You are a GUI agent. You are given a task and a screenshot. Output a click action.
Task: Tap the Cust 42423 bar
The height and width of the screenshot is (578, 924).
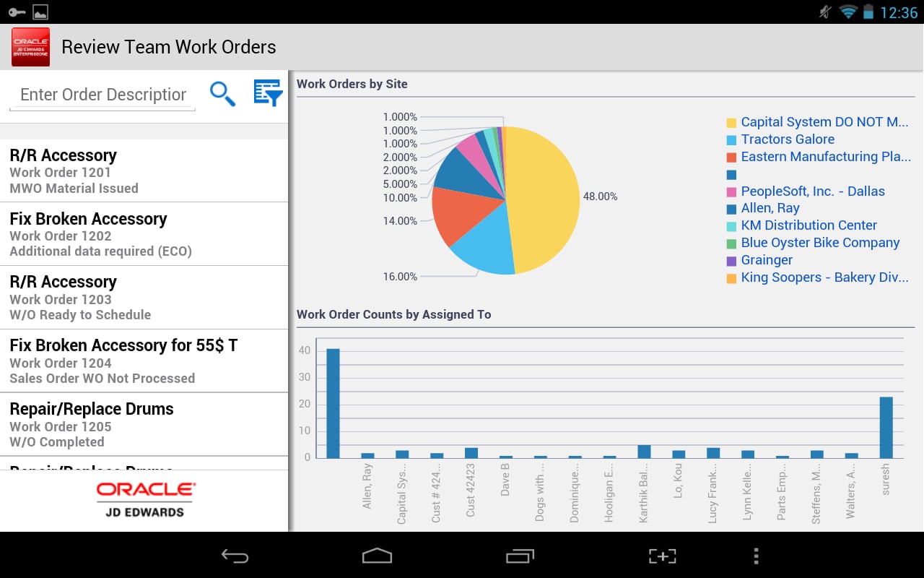coord(471,453)
